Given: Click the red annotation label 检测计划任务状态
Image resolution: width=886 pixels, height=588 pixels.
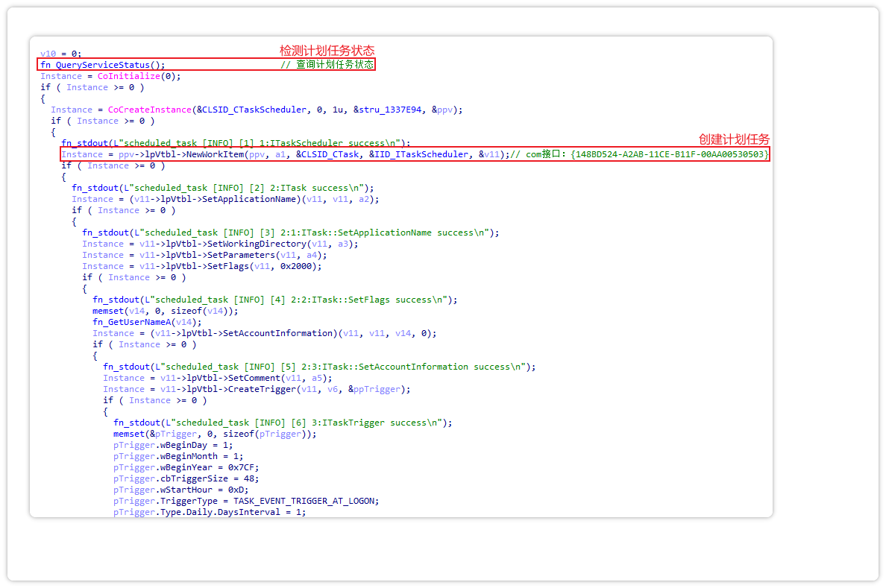Looking at the screenshot, I should pyautogui.click(x=327, y=51).
